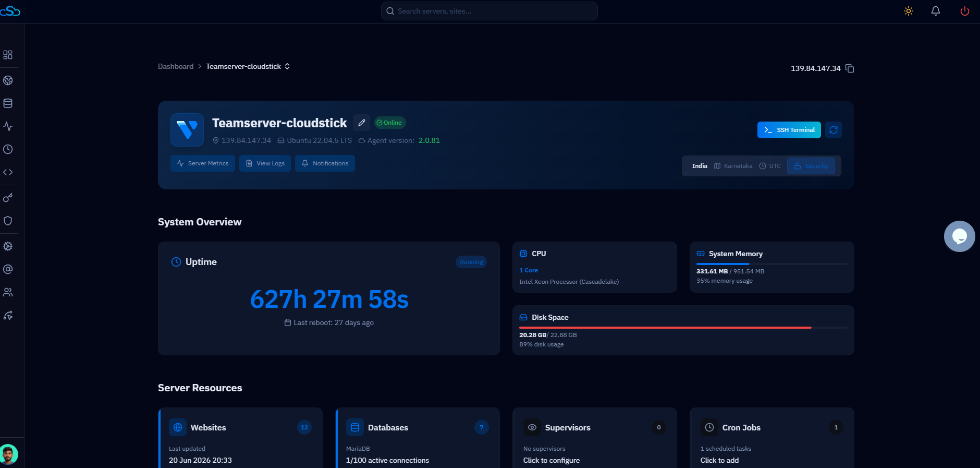Click the Websites count badge 12
This screenshot has height=468, width=980.
304,427
